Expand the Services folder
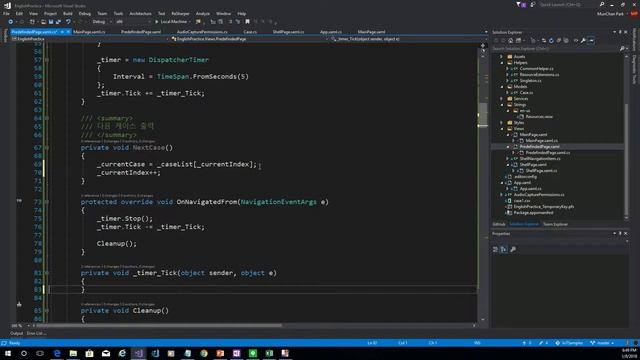This screenshot has width=640, height=360. pyautogui.click(x=502, y=98)
